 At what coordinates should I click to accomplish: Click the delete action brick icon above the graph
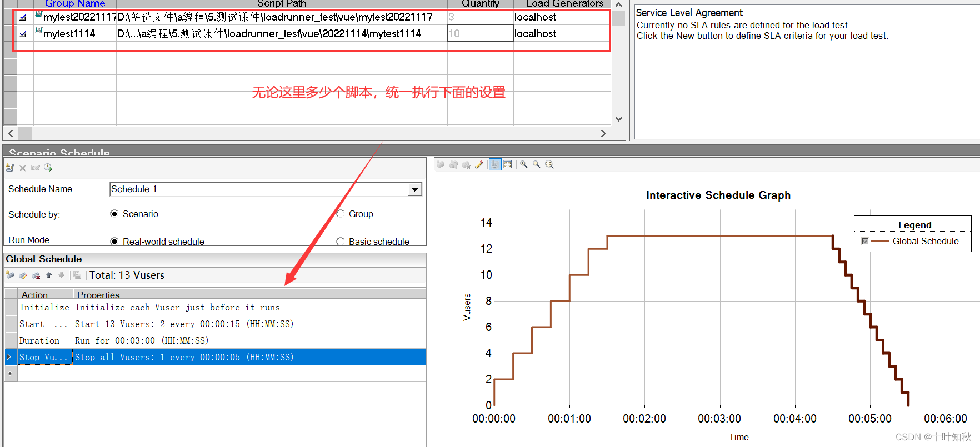pyautogui.click(x=466, y=164)
